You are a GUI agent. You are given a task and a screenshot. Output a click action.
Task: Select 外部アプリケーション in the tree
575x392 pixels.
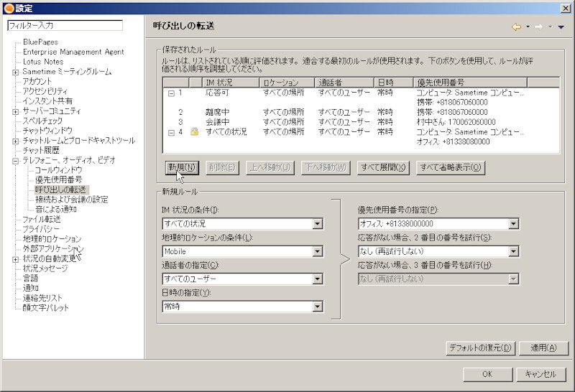tap(53, 249)
